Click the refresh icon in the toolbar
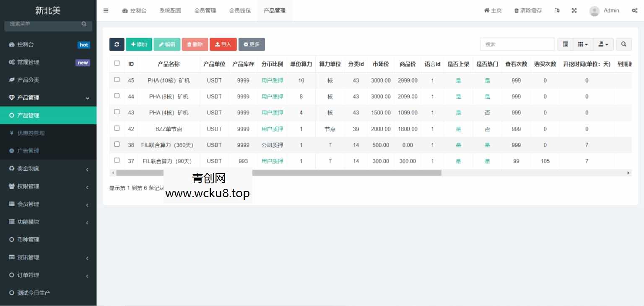 click(117, 44)
